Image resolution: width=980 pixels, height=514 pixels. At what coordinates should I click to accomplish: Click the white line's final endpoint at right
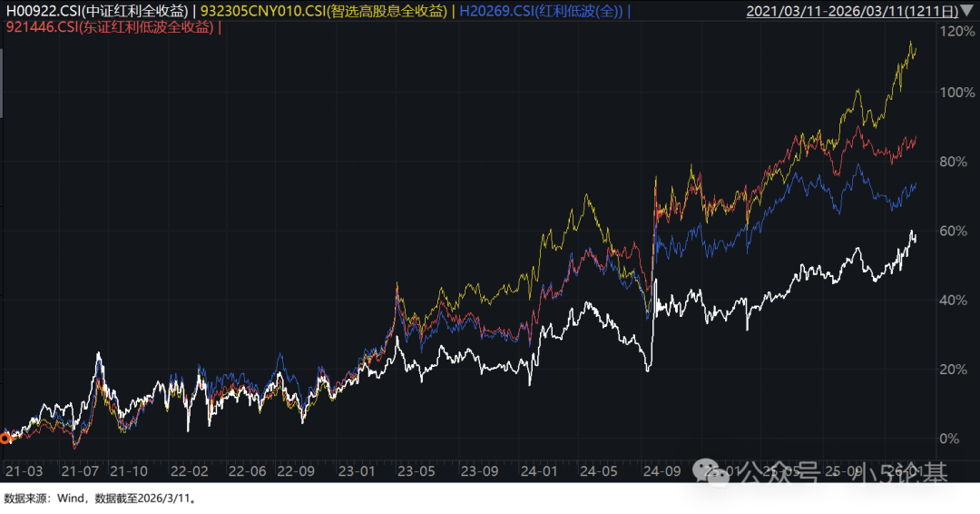[x=916, y=238]
